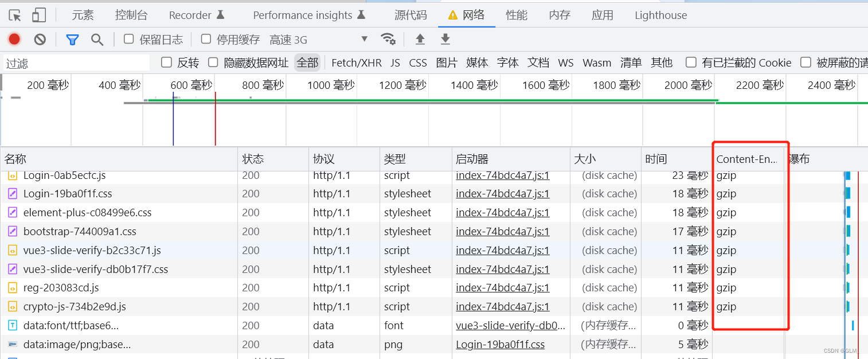Viewport: 868px width, 359px height.
Task: Select the 网络 tab
Action: 467,15
